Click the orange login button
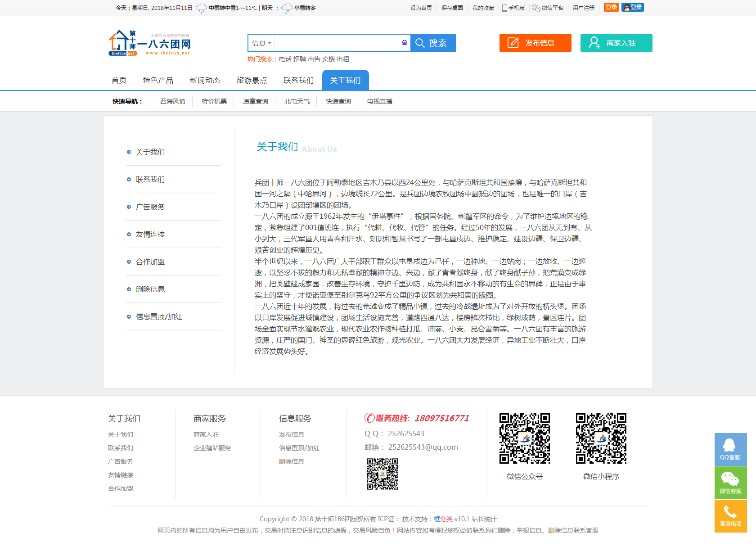The height and width of the screenshot is (551, 756). pyautogui.click(x=611, y=7)
